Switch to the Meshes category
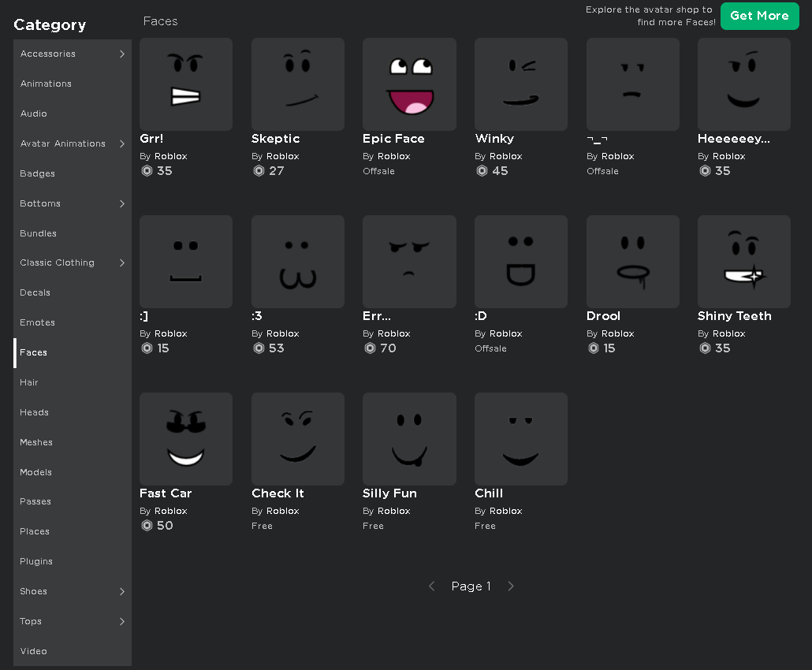Image resolution: width=812 pixels, height=670 pixels. pyautogui.click(x=73, y=443)
